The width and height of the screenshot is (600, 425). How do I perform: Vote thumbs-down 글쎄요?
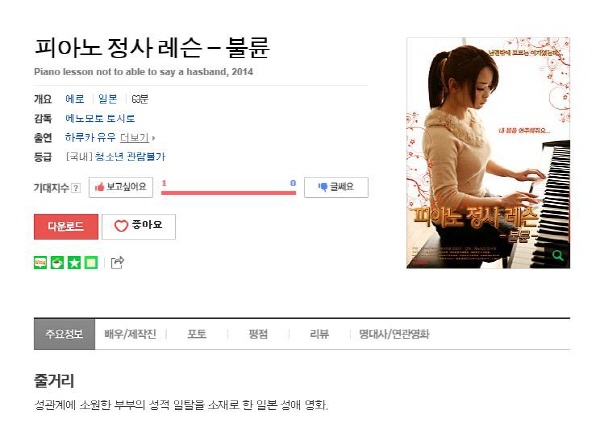coord(336,187)
